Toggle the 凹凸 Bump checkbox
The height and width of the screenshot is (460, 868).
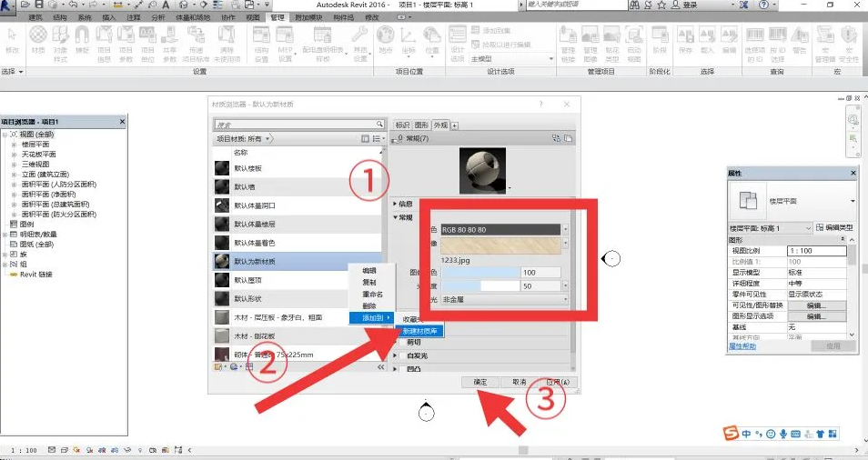403,369
